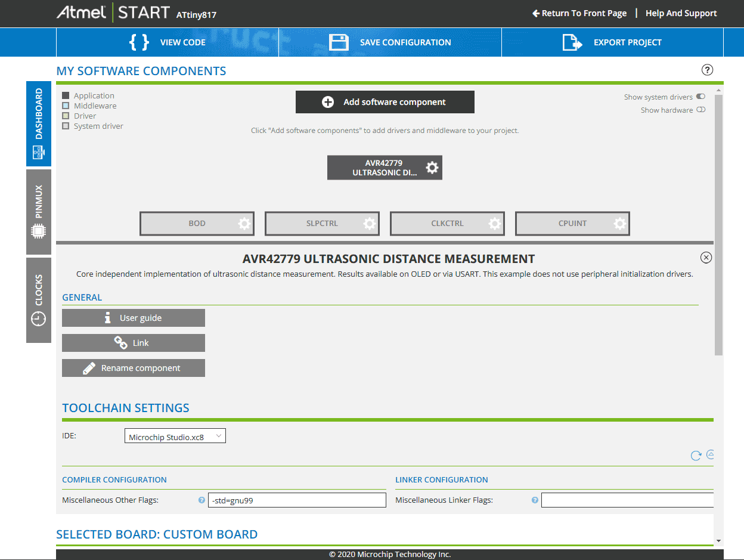Click the pencil icon on Rename component
Viewport: 744px width, 560px height.
(x=89, y=368)
